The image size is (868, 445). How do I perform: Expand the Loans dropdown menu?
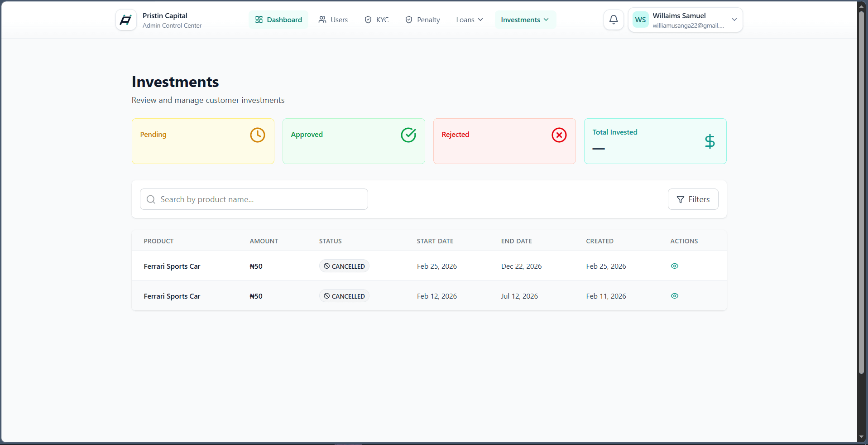470,20
